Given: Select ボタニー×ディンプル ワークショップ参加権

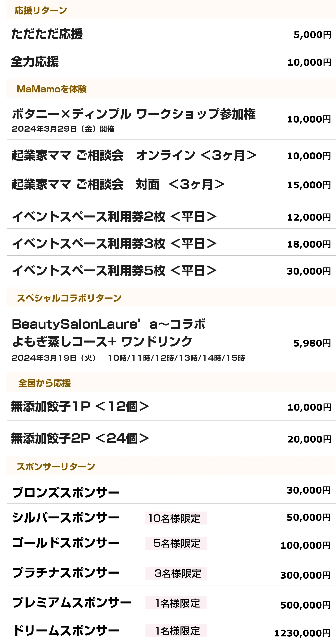Looking at the screenshot, I should coord(134,114).
